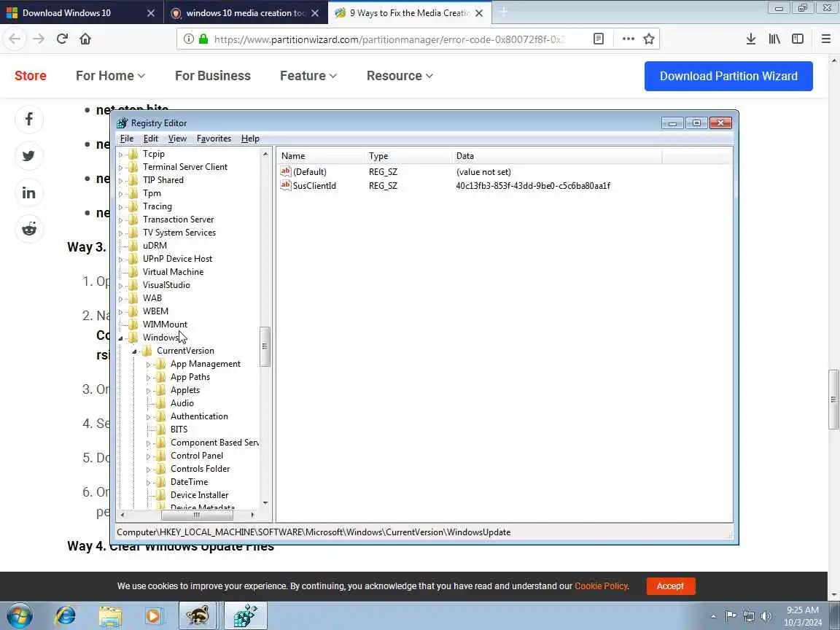This screenshot has width=840, height=630.
Task: Click the registry tree vertical scrollbar thumb
Action: 265,346
